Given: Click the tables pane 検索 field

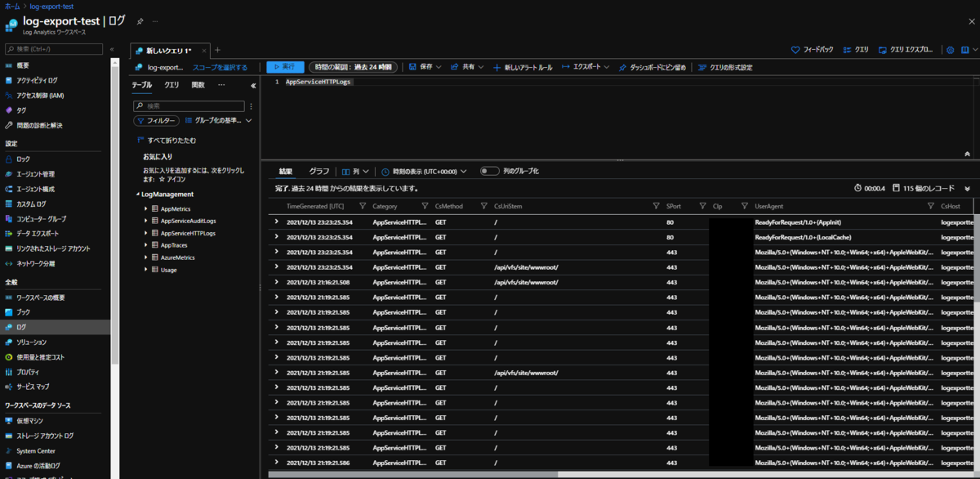Looking at the screenshot, I should point(189,105).
